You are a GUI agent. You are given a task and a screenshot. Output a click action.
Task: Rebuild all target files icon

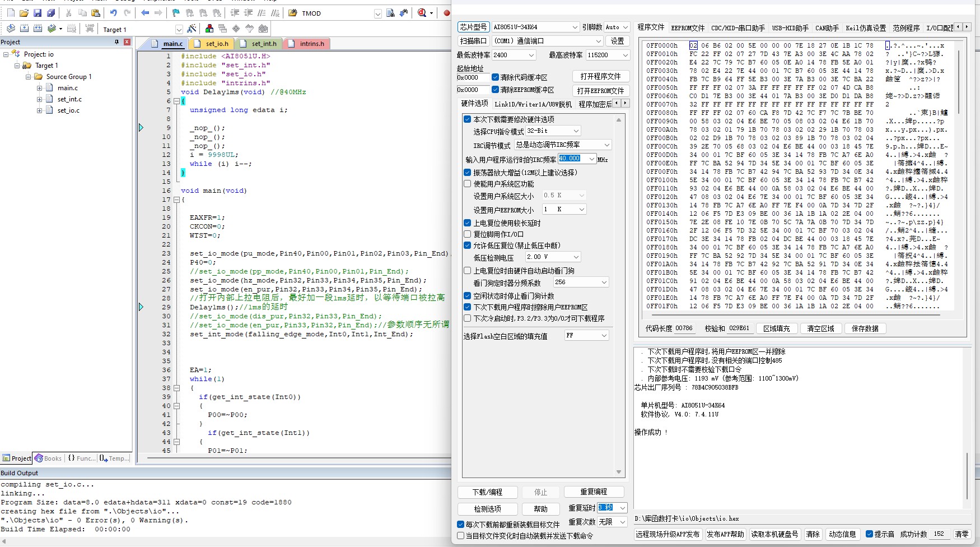click(38, 29)
